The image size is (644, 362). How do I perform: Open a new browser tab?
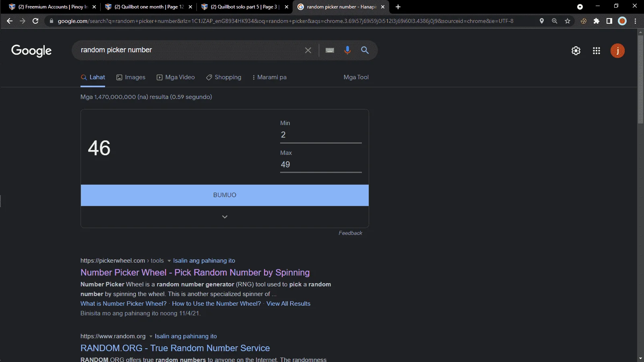click(x=398, y=7)
